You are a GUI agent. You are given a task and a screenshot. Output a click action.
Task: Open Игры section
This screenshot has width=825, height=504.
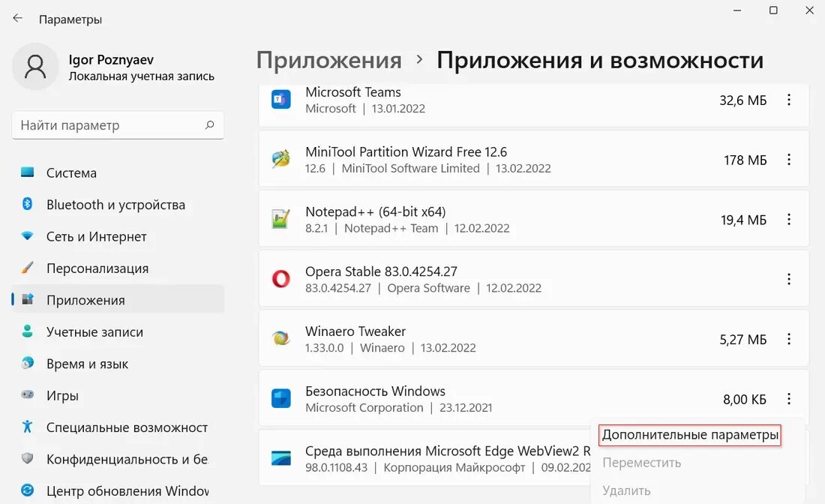coord(118,395)
